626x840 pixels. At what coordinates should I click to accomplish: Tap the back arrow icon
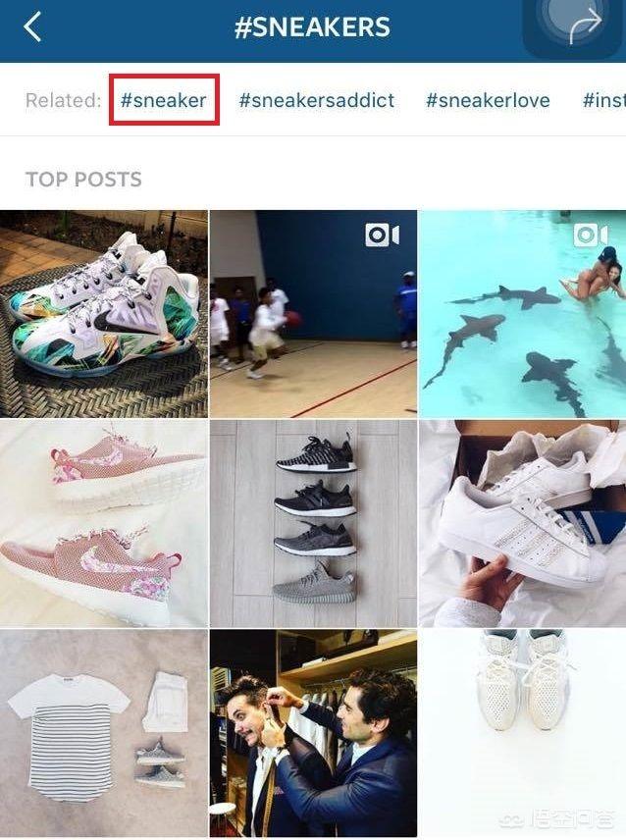pos(32,26)
